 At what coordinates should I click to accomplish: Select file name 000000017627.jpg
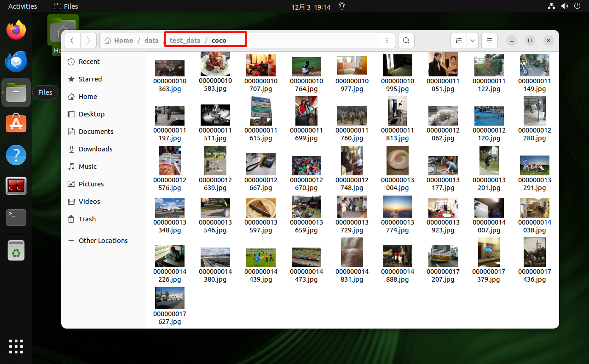click(x=170, y=318)
